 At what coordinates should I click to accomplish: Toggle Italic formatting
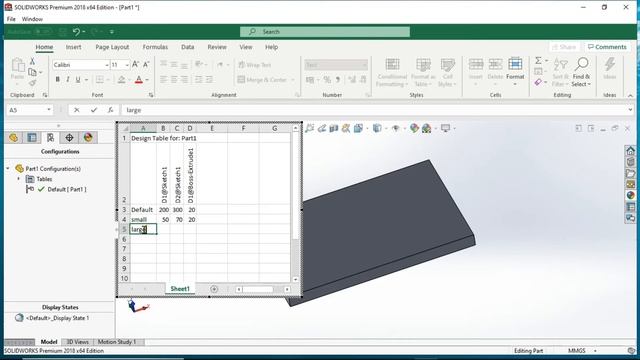(x=67, y=79)
